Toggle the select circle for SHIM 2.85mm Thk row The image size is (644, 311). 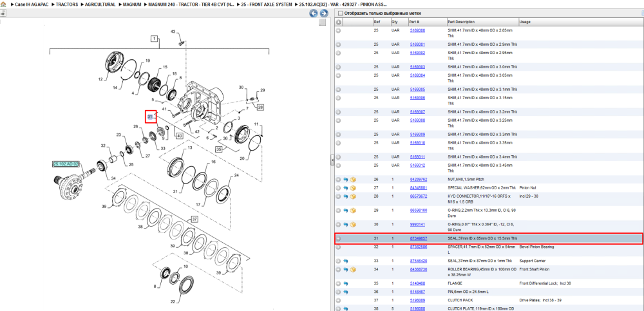339,30
